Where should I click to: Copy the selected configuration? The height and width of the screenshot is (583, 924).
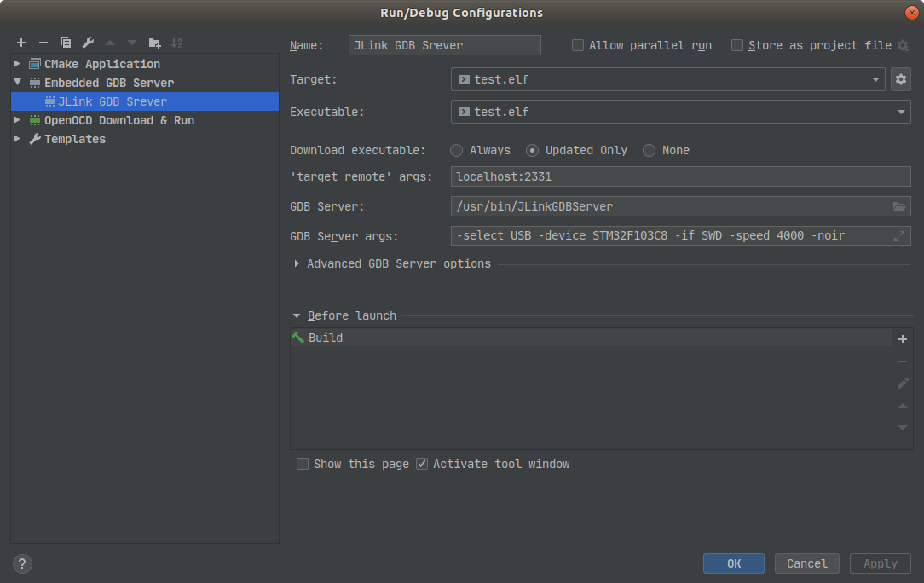(x=66, y=43)
